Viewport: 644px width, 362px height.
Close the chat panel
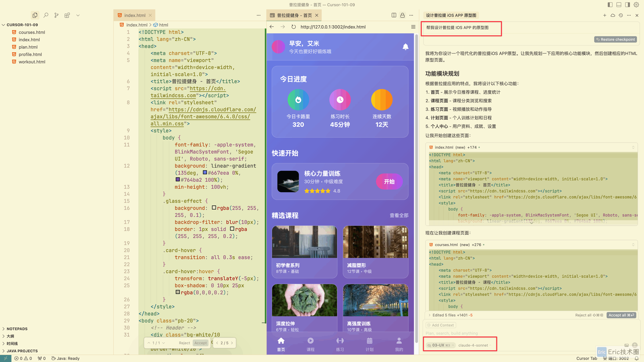(637, 15)
